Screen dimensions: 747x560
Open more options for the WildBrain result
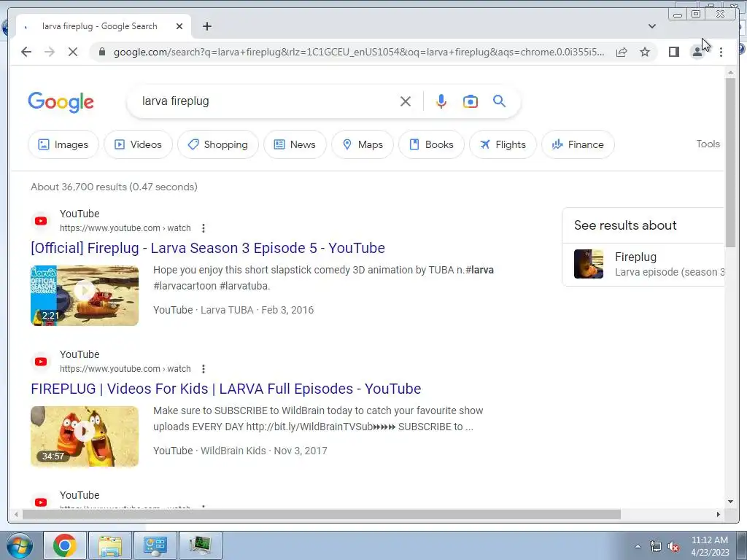[204, 369]
